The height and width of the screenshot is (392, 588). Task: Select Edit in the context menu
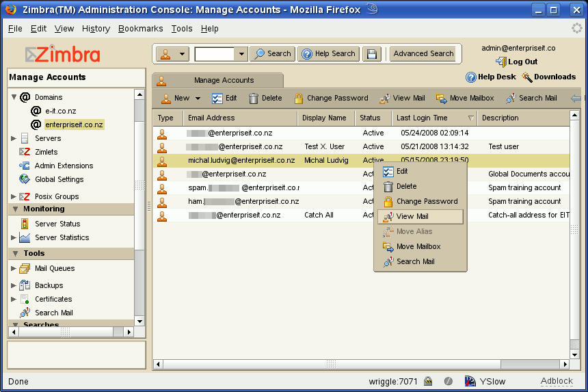coord(420,172)
